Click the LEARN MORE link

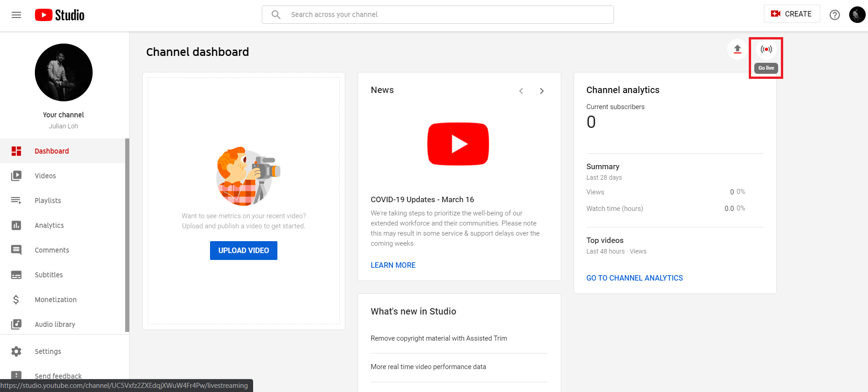393,265
